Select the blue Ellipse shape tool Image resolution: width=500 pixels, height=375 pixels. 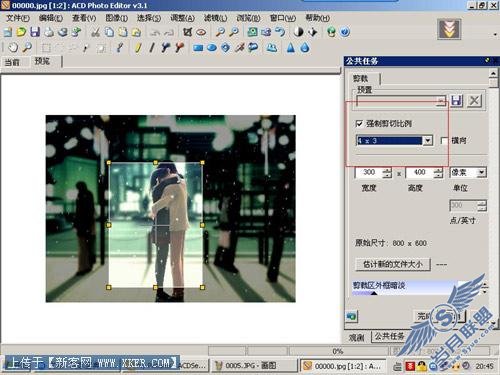coord(212,48)
